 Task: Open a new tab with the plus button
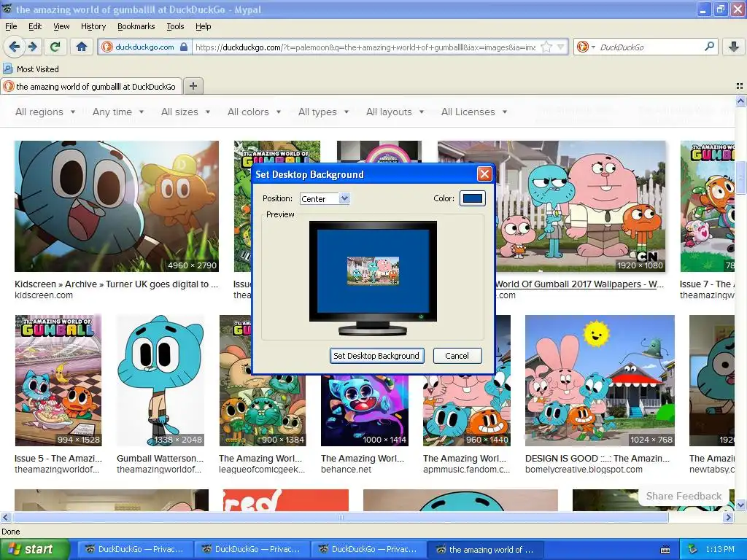[193, 86]
